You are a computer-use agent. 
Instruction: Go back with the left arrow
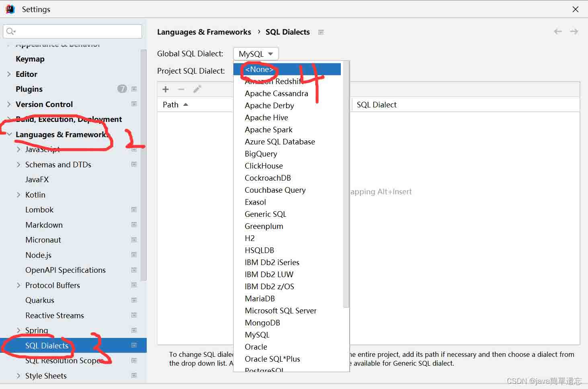558,31
